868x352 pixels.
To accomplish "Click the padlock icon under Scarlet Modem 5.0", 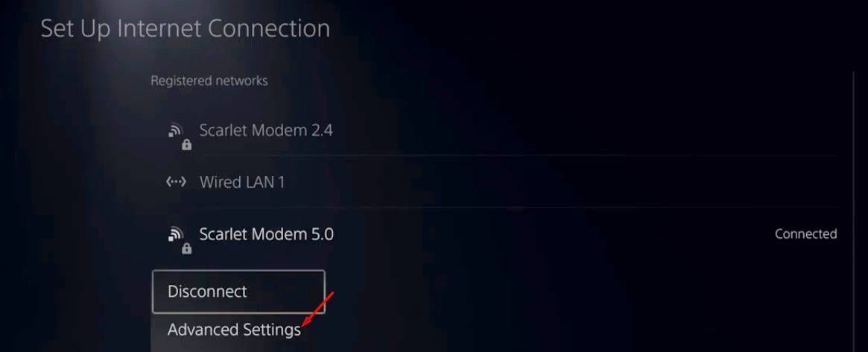I will tap(187, 248).
